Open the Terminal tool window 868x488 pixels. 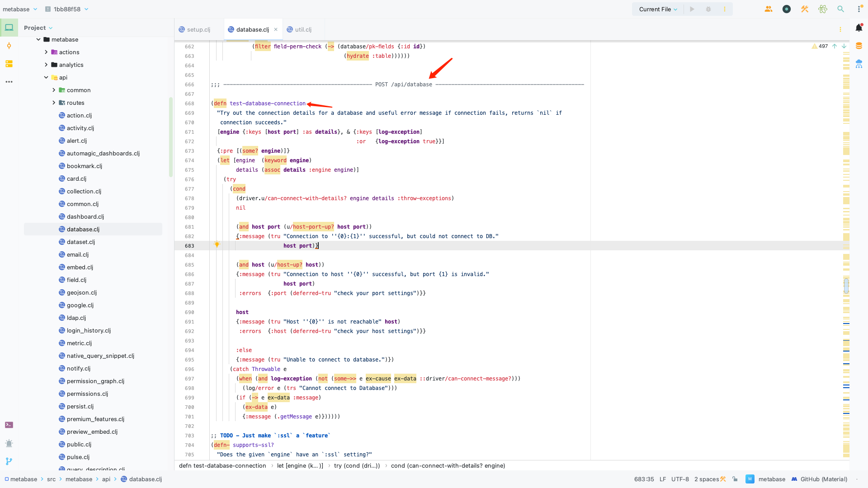coord(9,425)
